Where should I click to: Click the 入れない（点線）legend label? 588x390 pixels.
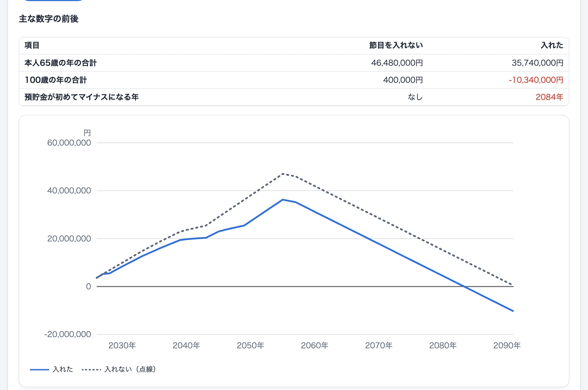130,369
